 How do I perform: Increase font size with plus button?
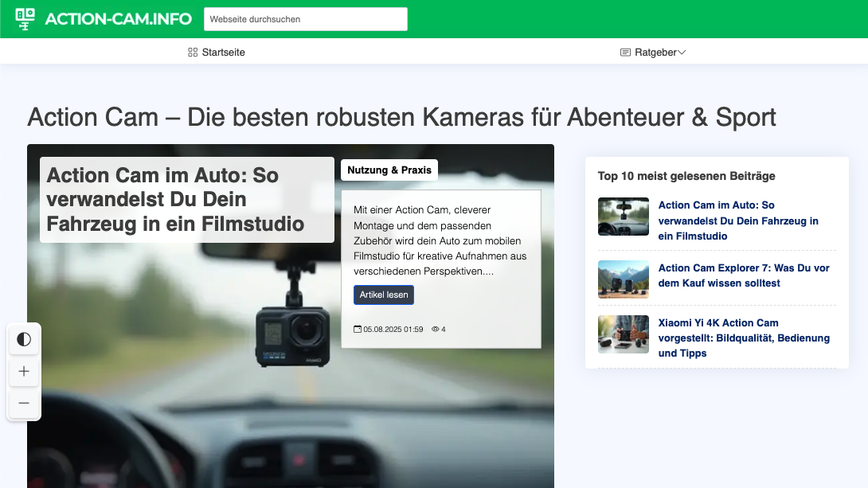(24, 372)
